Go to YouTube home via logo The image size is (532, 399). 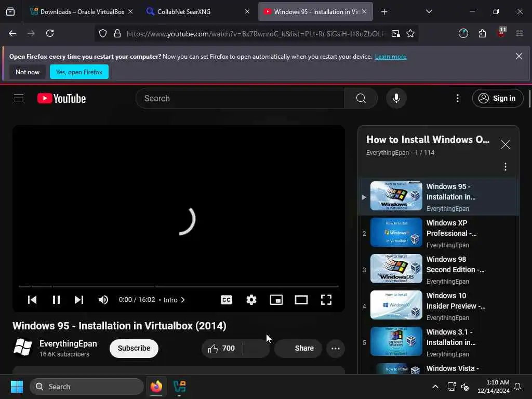(61, 98)
